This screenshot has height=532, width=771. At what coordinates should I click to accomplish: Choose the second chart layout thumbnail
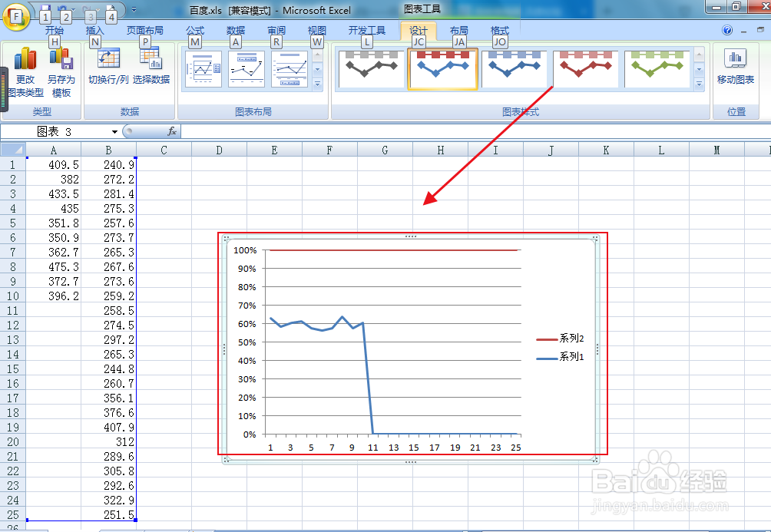click(x=247, y=69)
